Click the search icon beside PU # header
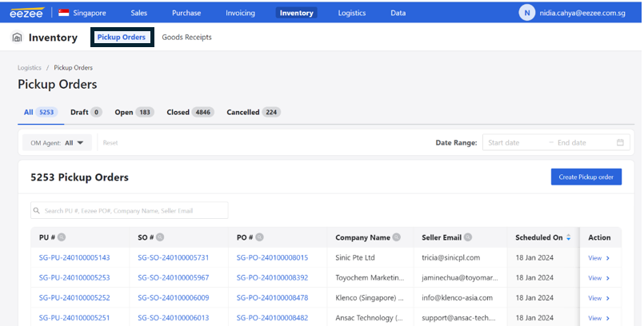 [62, 237]
